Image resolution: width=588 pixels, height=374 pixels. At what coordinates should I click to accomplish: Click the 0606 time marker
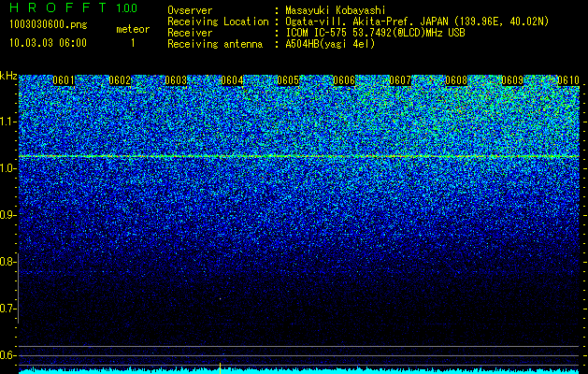(344, 80)
